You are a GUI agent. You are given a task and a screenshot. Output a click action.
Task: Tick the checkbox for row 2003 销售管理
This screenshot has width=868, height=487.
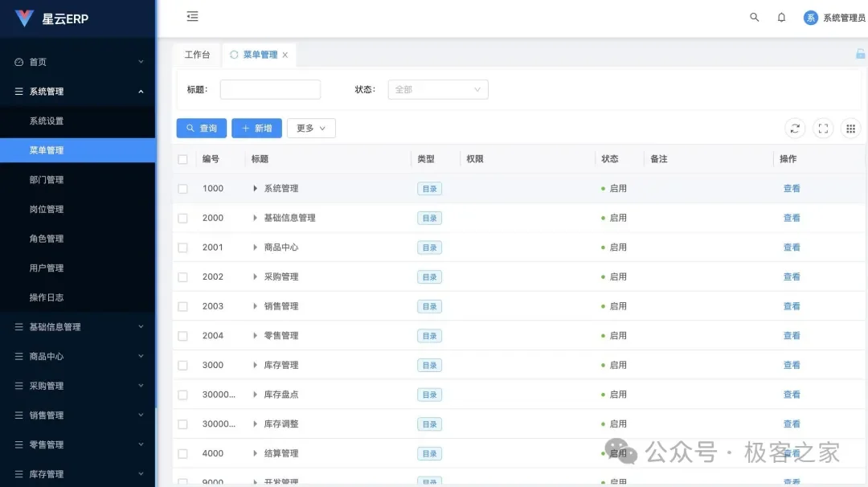pos(182,305)
